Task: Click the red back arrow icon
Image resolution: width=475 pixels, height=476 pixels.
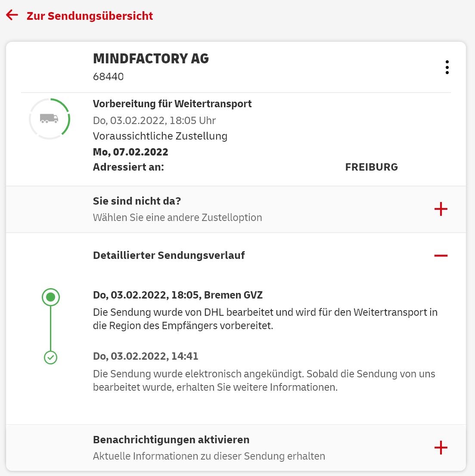Action: click(x=12, y=15)
